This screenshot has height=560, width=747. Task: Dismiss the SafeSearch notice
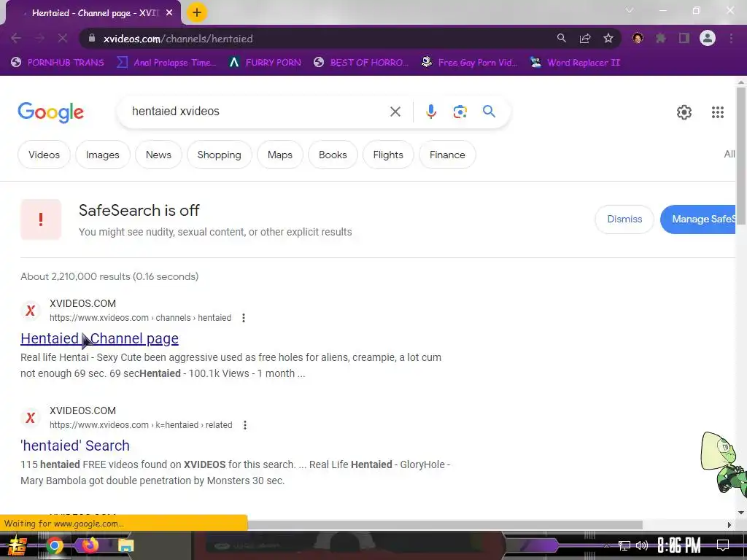coord(624,219)
